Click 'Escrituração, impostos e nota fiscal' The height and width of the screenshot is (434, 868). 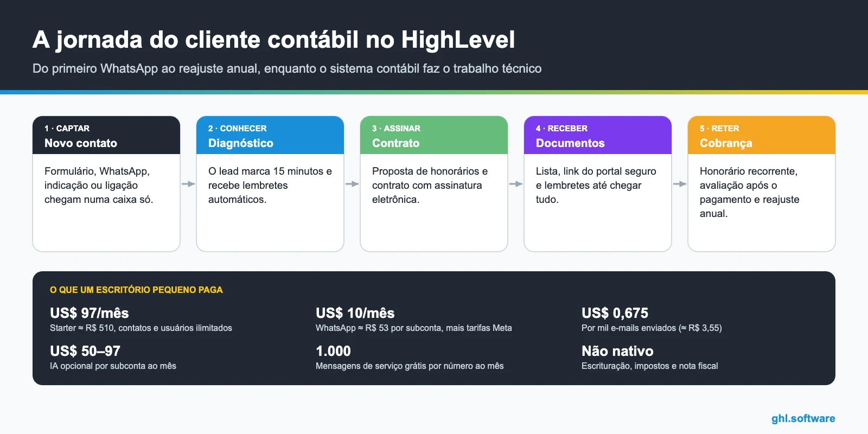click(x=649, y=366)
